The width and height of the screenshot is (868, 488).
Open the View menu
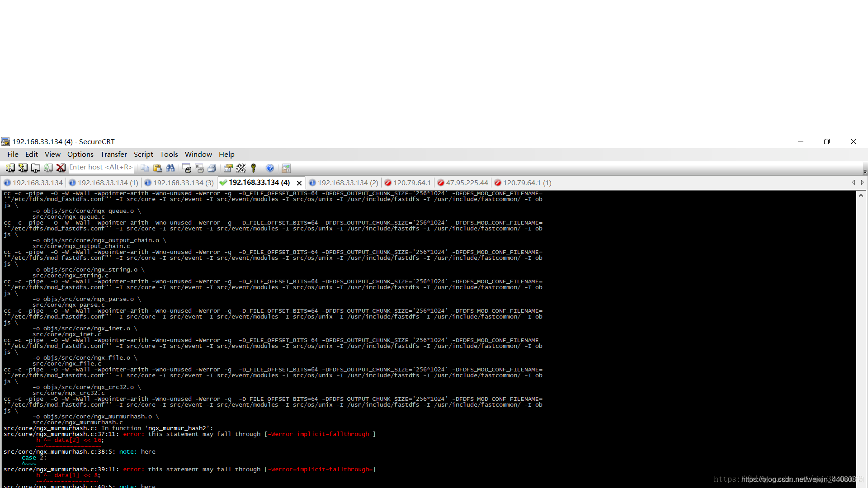52,154
